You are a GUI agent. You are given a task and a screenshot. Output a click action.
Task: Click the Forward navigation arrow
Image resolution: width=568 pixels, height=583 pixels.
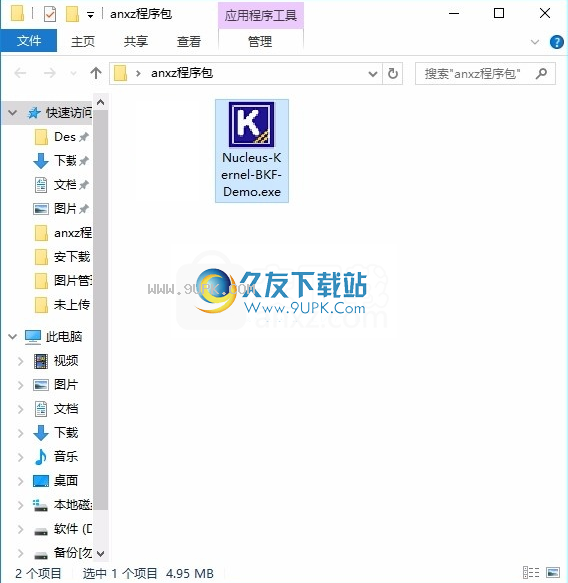(49, 73)
